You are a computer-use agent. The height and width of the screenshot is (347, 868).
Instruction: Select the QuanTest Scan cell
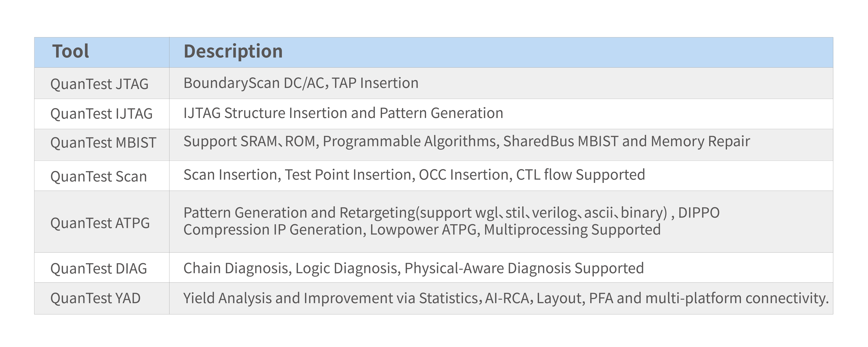tap(99, 176)
